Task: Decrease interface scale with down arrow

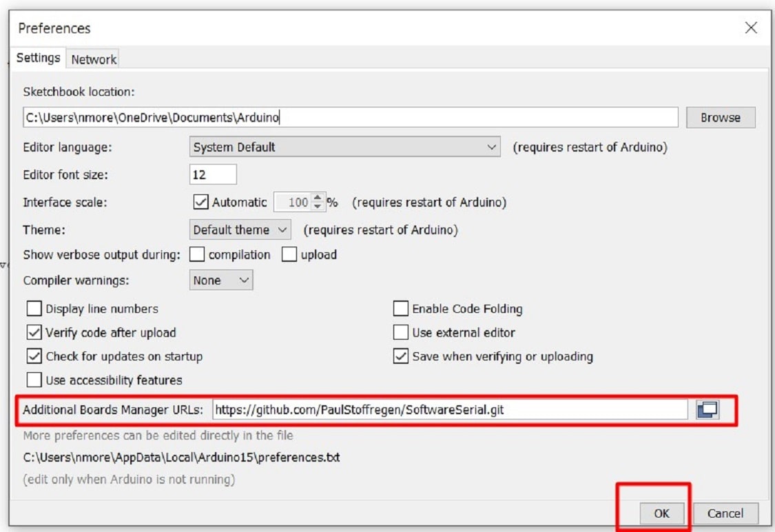Action: pos(318,206)
